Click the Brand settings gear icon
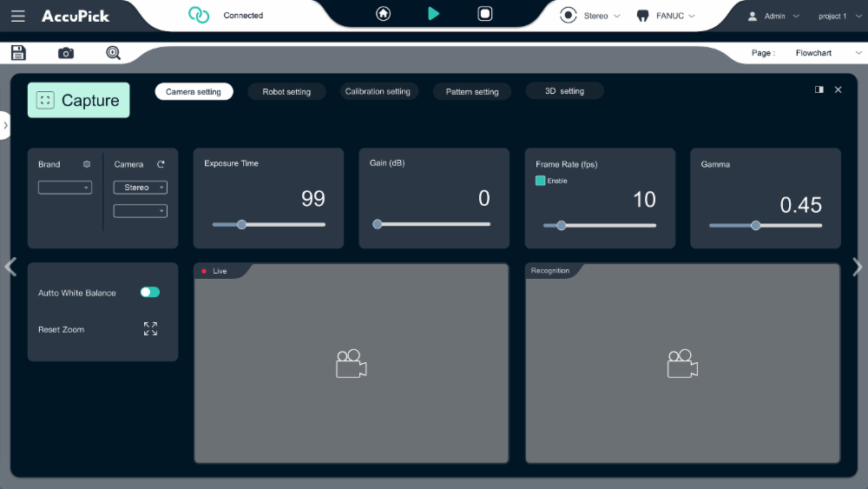 (87, 164)
